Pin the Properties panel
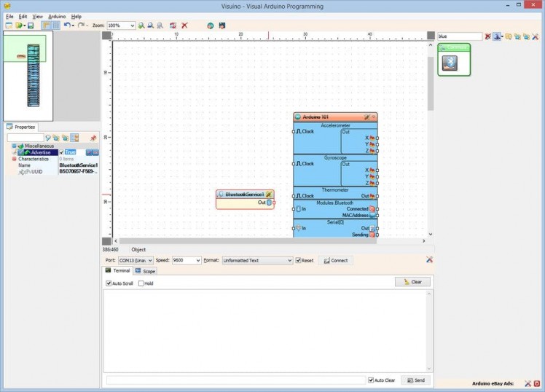545x392 pixels. click(x=93, y=138)
